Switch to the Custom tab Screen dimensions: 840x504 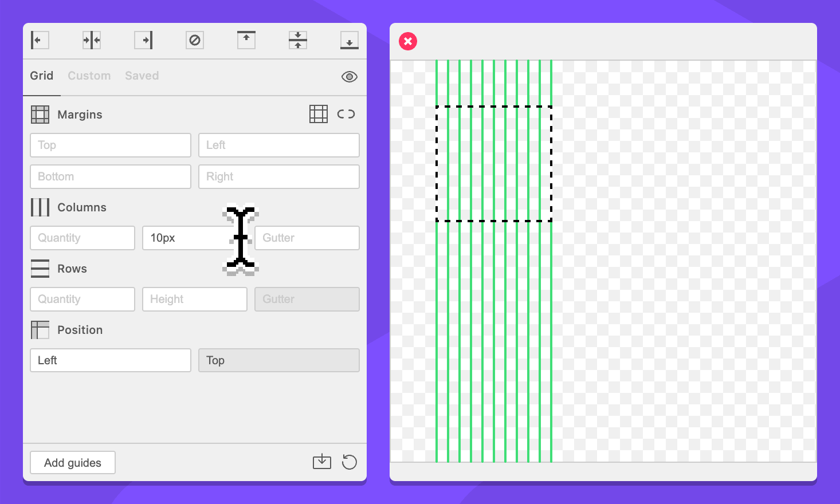click(89, 76)
